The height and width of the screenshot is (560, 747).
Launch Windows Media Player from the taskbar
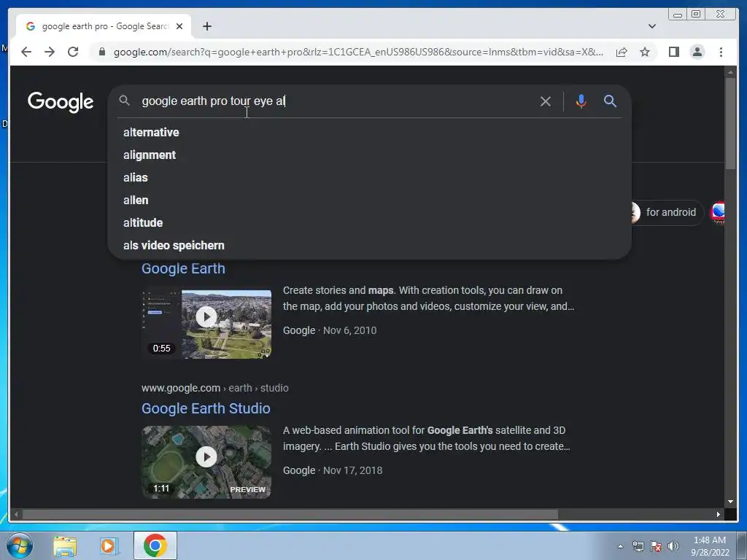pyautogui.click(x=109, y=546)
